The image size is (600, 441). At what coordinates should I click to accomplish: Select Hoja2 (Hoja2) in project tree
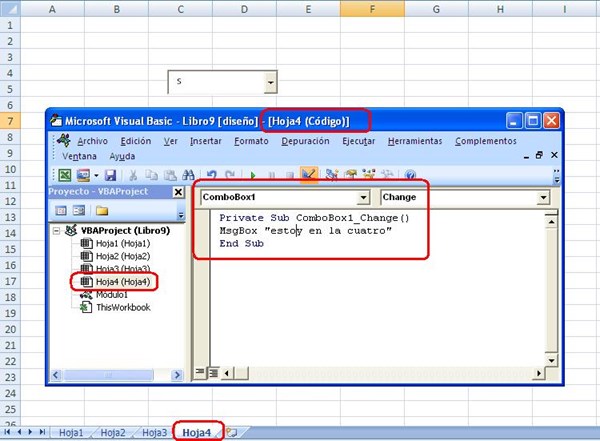pyautogui.click(x=122, y=256)
